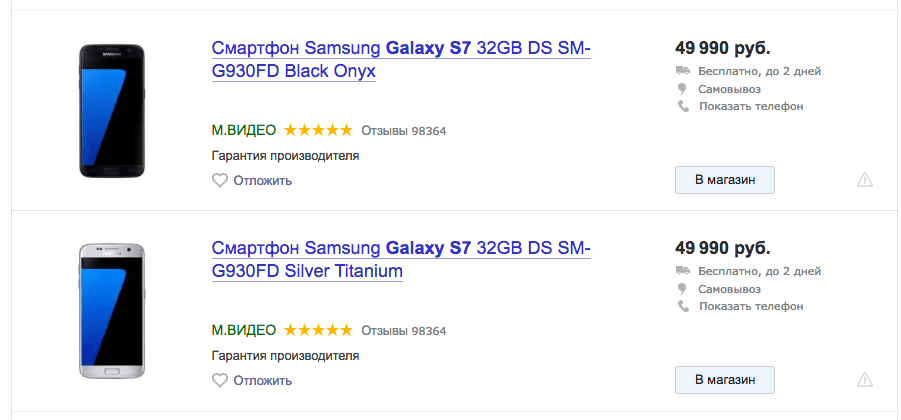The height and width of the screenshot is (420, 901).
Task: Click warning triangle icon on Silver Titanium offer
Action: click(x=865, y=380)
